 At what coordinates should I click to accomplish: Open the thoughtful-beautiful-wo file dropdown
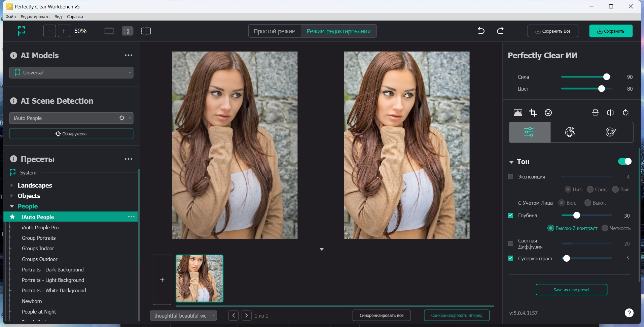coord(183,316)
